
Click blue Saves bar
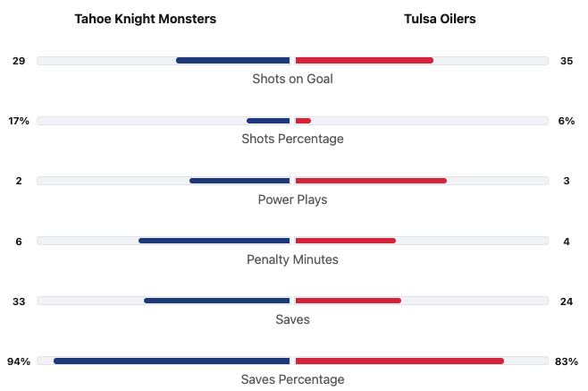pos(217,301)
